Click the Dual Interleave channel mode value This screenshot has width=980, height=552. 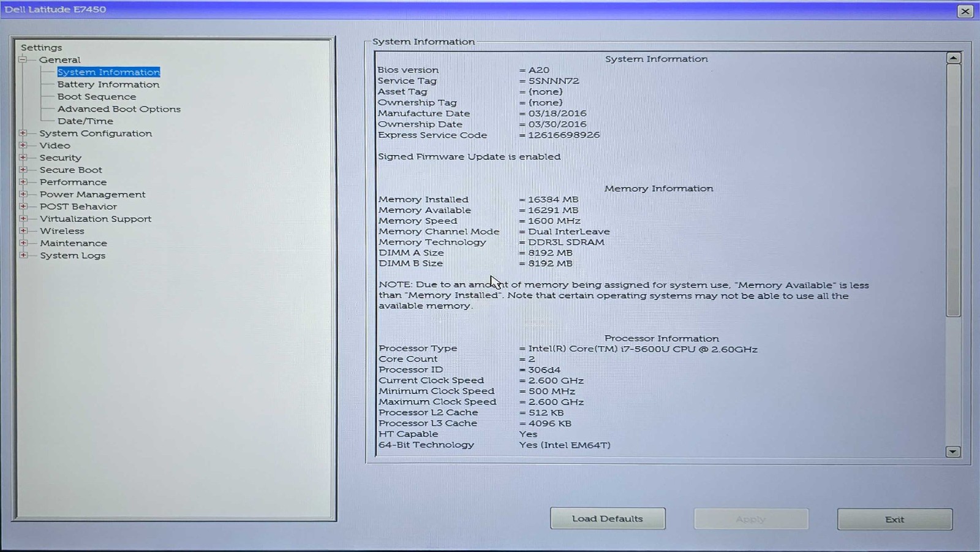[569, 232]
